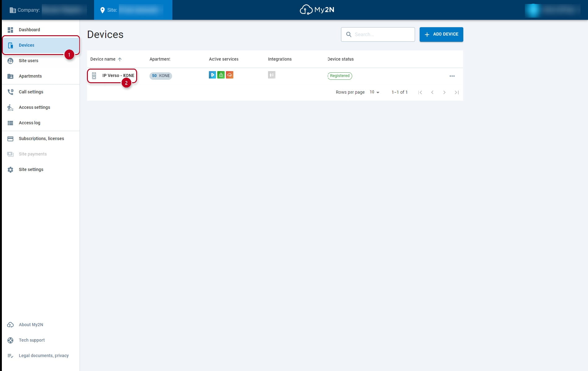
Task: Click the orange cloud service icon
Action: pyautogui.click(x=230, y=75)
